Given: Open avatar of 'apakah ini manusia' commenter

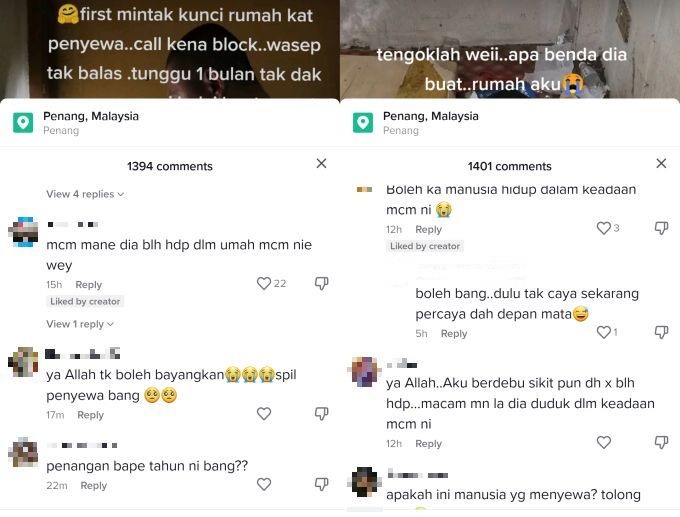Looking at the screenshot, I should [365, 481].
